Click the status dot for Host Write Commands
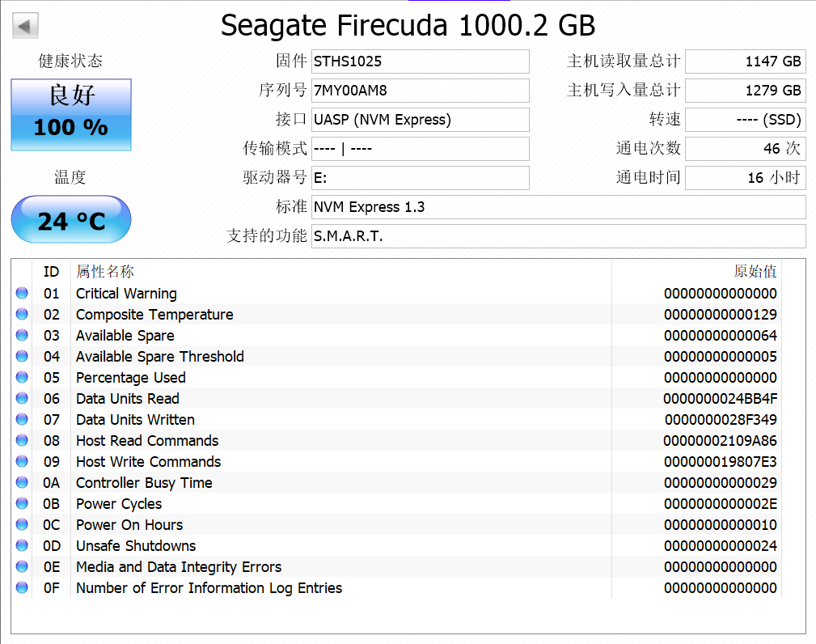The width and height of the screenshot is (816, 644). [22, 461]
